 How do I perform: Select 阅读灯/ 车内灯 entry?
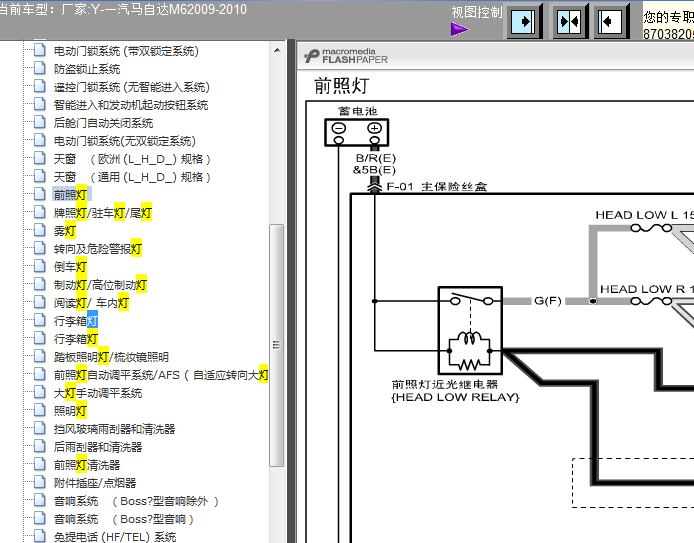[x=91, y=303]
